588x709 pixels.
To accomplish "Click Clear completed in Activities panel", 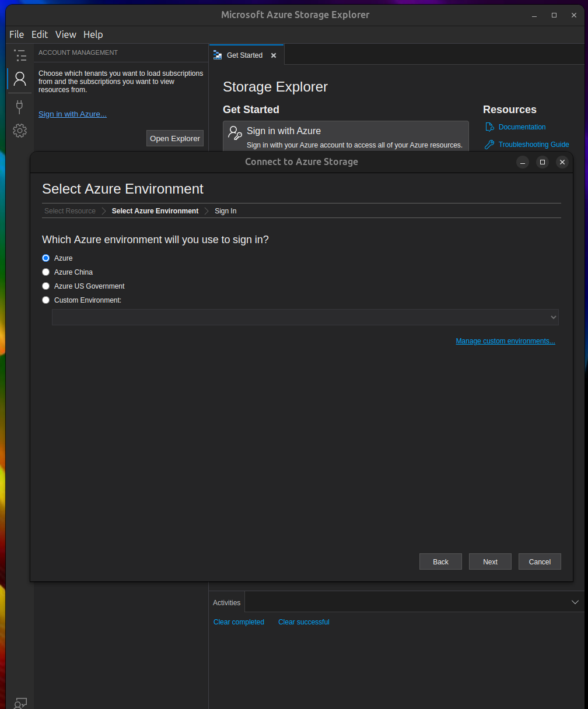I will click(x=239, y=622).
